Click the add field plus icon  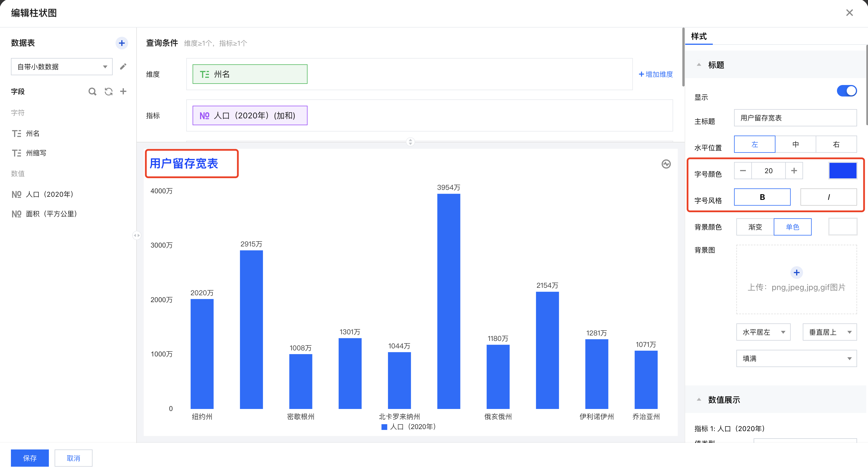tap(123, 91)
